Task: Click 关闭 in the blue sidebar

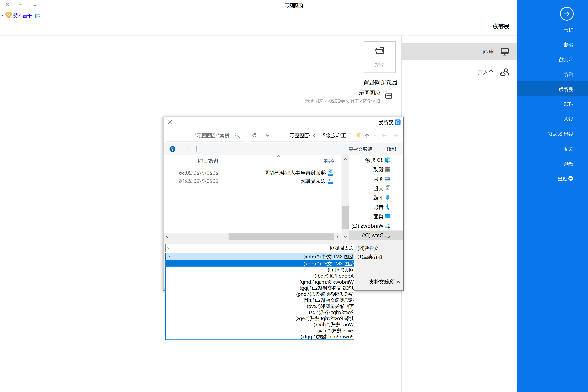Action: 568,149
